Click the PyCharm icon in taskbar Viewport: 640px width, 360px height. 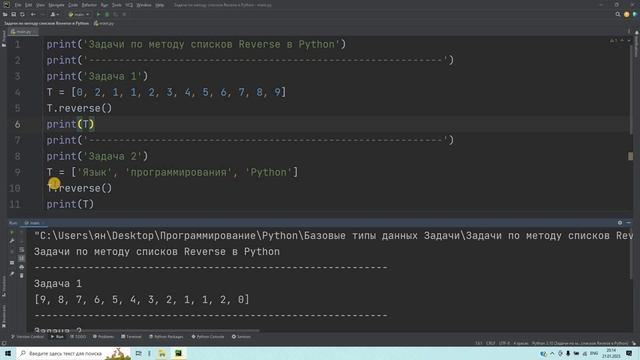pos(178,353)
